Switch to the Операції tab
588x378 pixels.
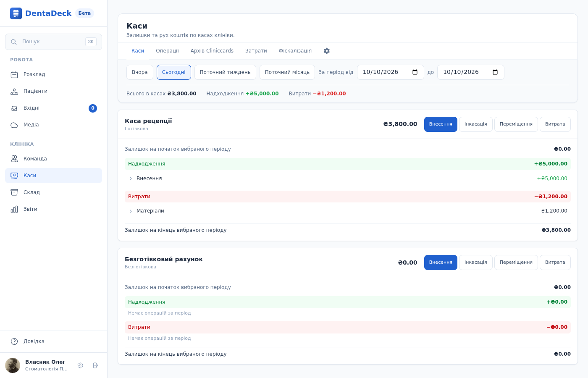tap(167, 51)
